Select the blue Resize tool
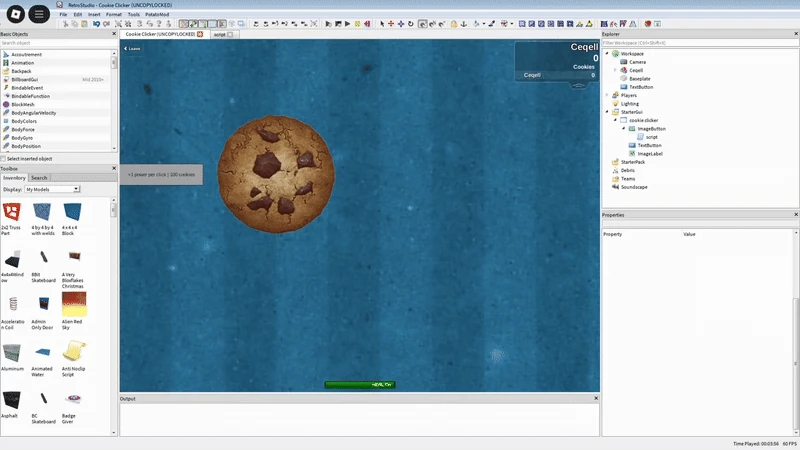Viewport: 800px width, 450px height. click(x=401, y=24)
